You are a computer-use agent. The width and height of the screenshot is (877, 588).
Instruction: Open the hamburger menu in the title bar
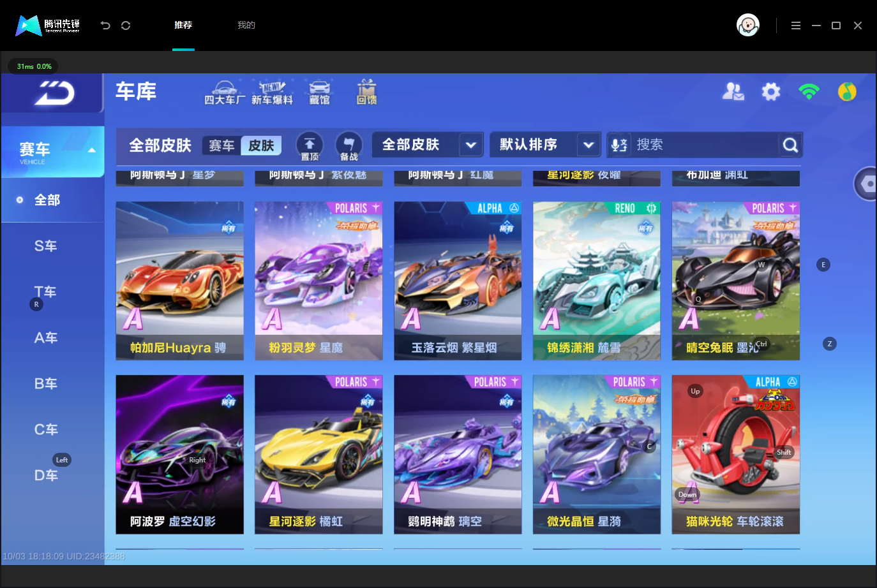point(795,26)
